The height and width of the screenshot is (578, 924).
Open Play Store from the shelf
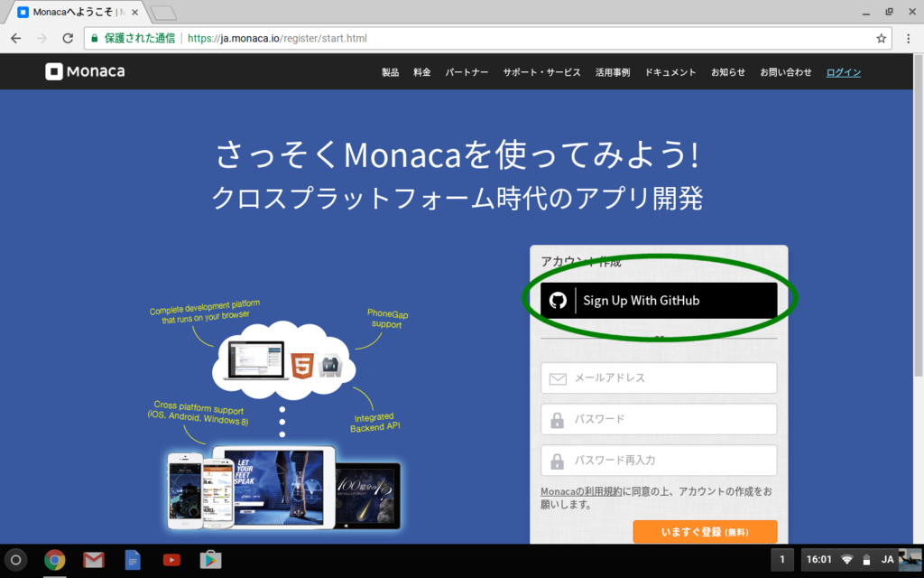pos(210,559)
